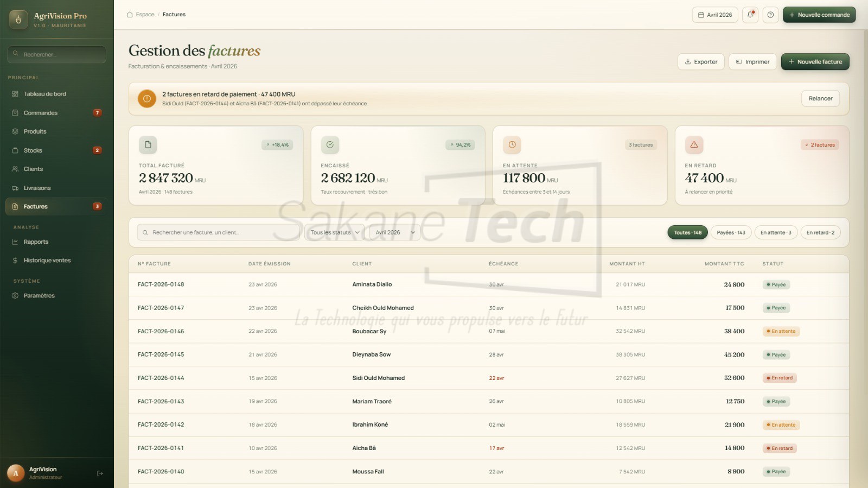Click the home icon in breadcrumb
Image resolution: width=868 pixels, height=488 pixels.
pyautogui.click(x=130, y=15)
